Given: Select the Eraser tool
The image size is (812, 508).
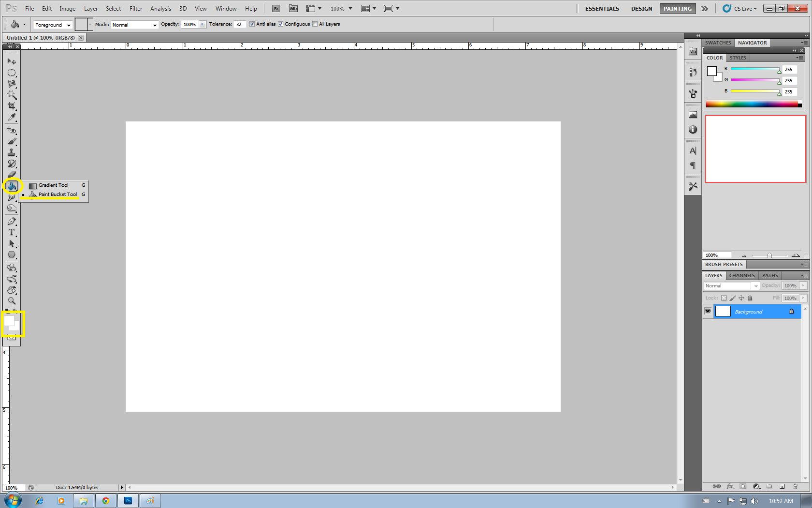Looking at the screenshot, I should click(x=12, y=175).
